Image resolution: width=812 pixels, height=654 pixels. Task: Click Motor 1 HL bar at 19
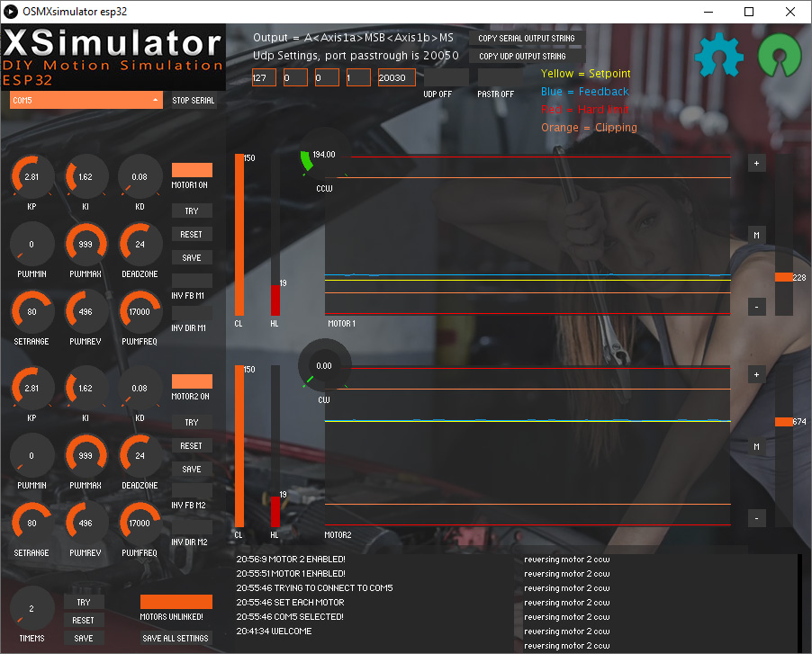275,235
